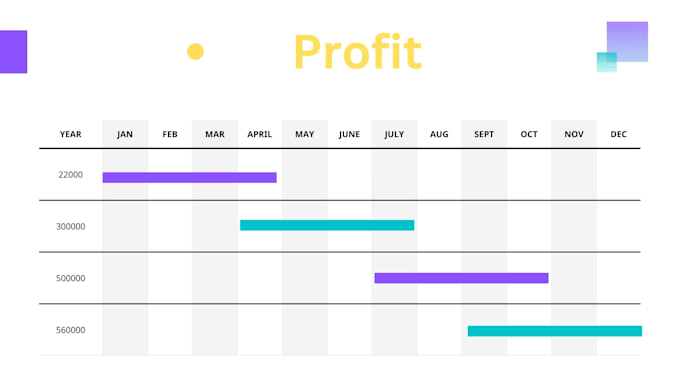Click the purple bar in the 500000 row

(461, 278)
